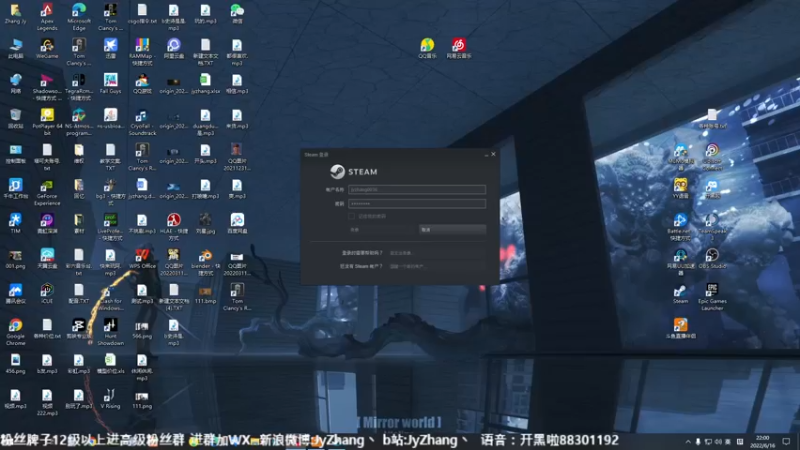
Task: Select the Zhang Jy user folder
Action: tap(15, 13)
